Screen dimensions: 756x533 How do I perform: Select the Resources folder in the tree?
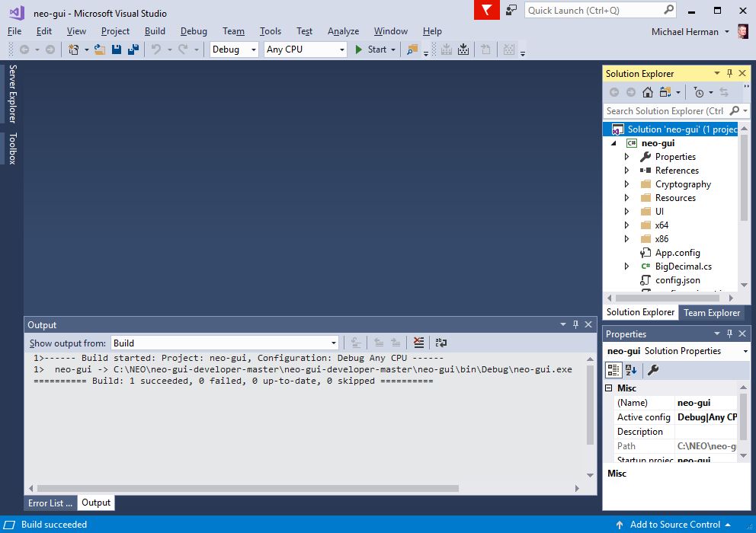[675, 198]
